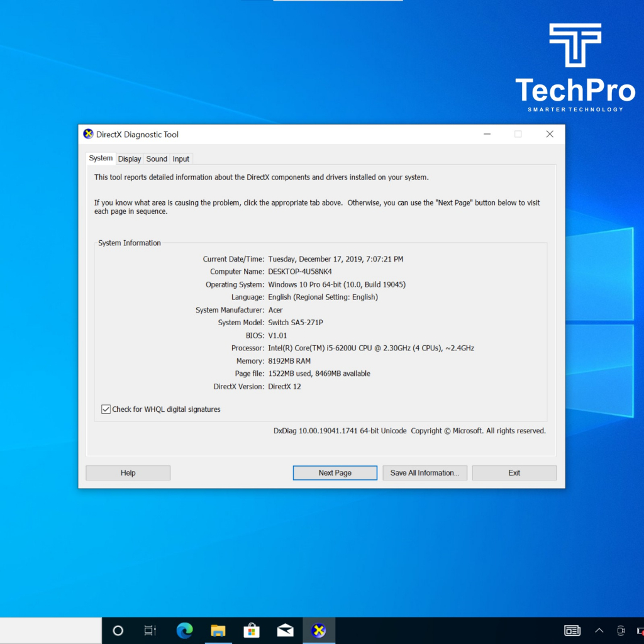Launch Microsoft Store from the taskbar
This screenshot has width=644, height=644.
coord(252,631)
